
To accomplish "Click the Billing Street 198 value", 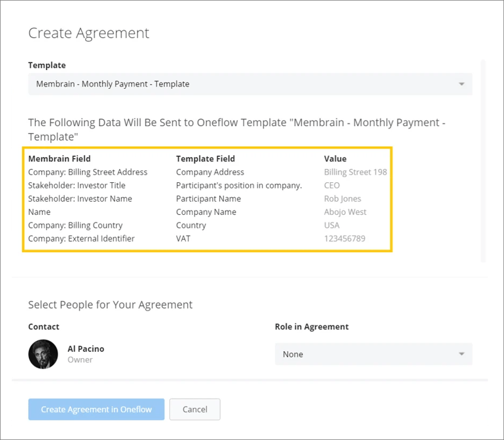I will tap(355, 172).
